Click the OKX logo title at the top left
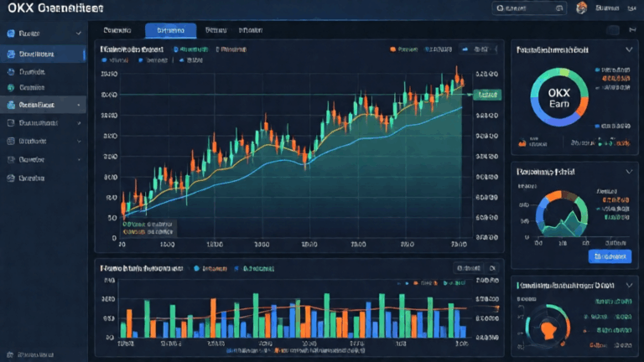Screen dimensions: 644x362 point(55,8)
